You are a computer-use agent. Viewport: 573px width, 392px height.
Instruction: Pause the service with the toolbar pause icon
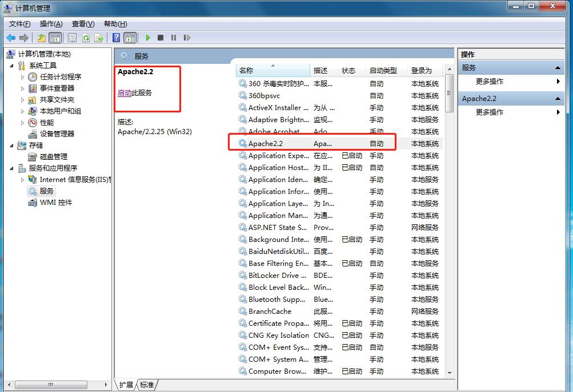[x=175, y=38]
